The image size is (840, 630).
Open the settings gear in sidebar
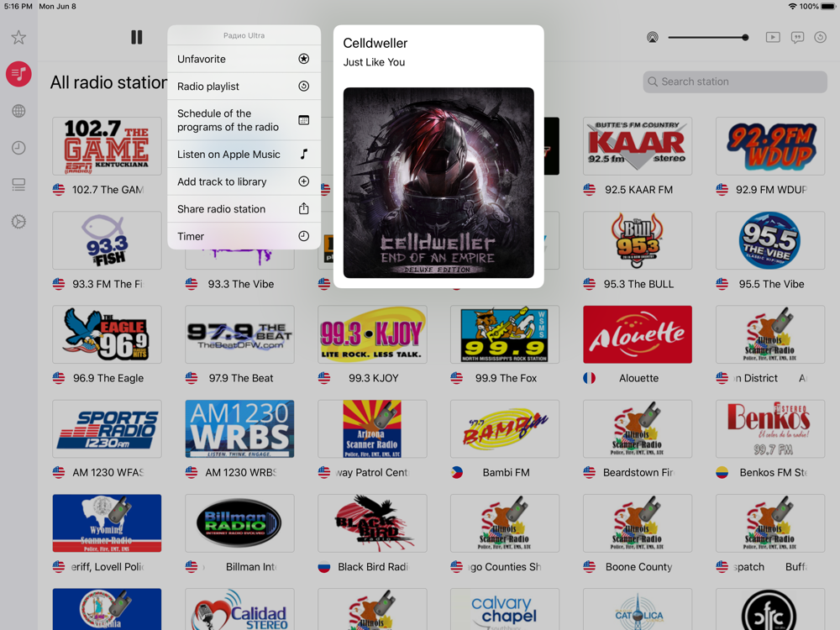18,221
